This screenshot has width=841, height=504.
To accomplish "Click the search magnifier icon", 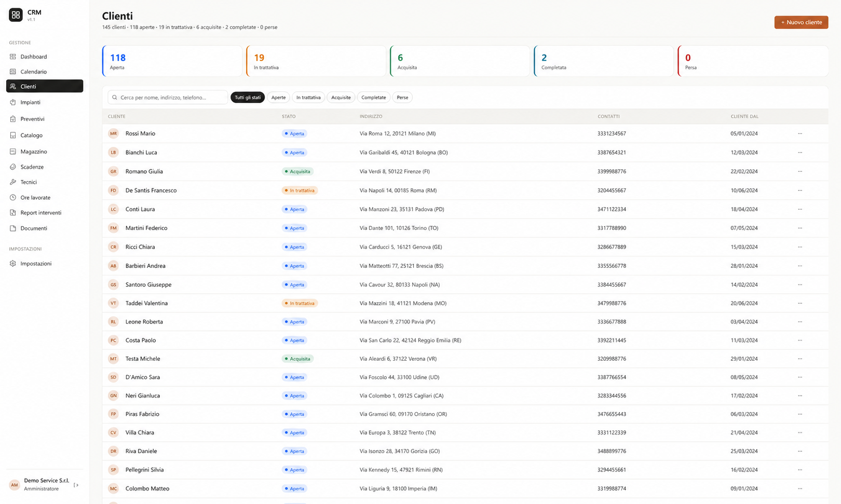I will pyautogui.click(x=115, y=98).
